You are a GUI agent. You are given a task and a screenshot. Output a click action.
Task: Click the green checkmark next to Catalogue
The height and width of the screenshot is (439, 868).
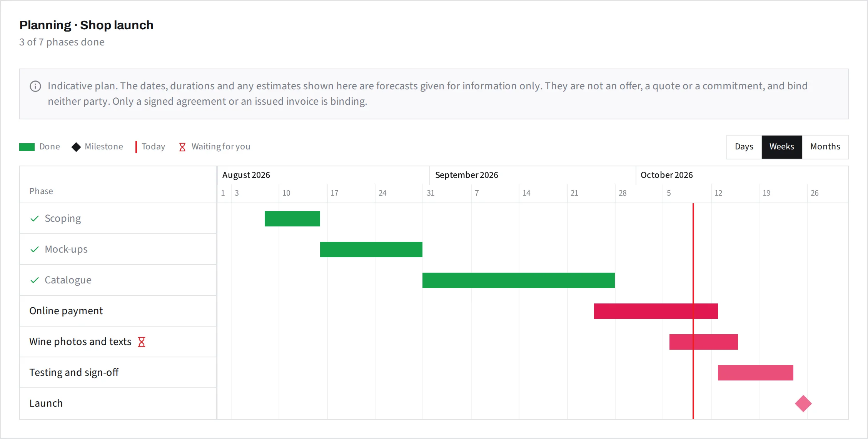[x=35, y=280]
